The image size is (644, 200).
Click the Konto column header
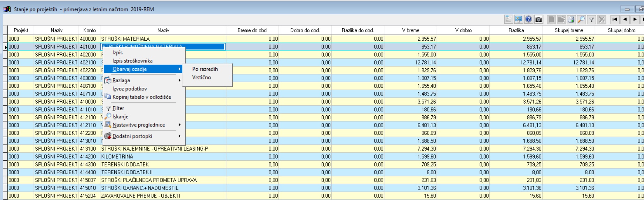point(90,30)
